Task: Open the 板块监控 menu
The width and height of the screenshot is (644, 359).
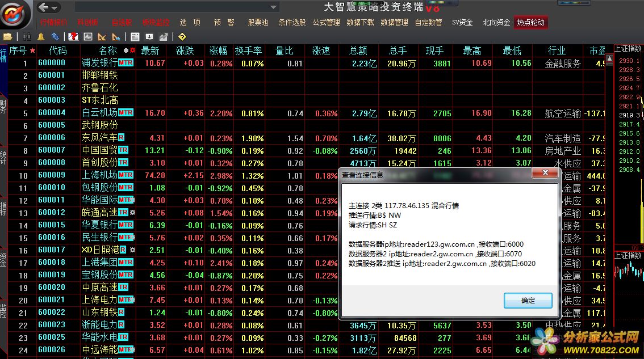Action: 156,22
